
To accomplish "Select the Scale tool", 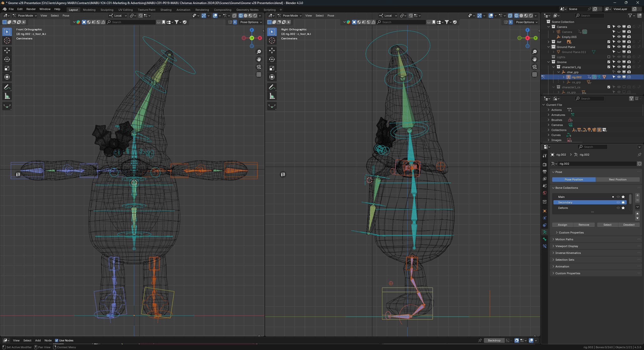I will pyautogui.click(x=7, y=68).
